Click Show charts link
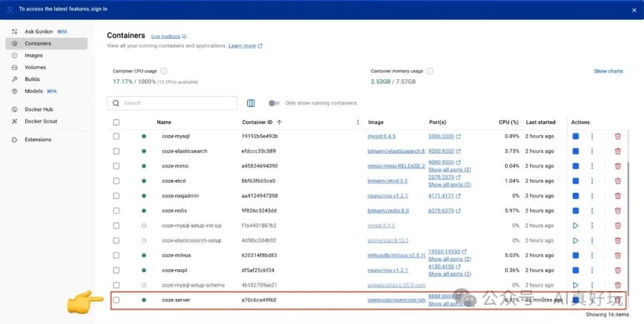 click(608, 71)
